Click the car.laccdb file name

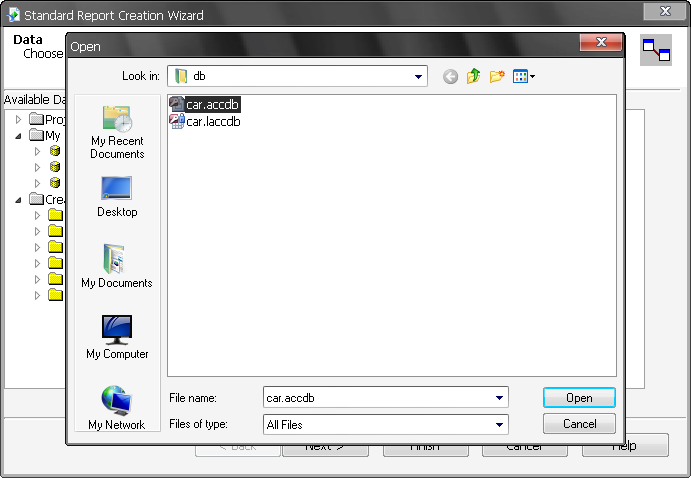pyautogui.click(x=213, y=121)
